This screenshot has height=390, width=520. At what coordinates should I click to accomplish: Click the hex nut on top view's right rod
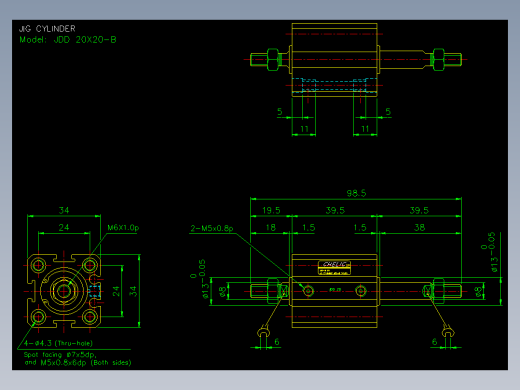438,60
